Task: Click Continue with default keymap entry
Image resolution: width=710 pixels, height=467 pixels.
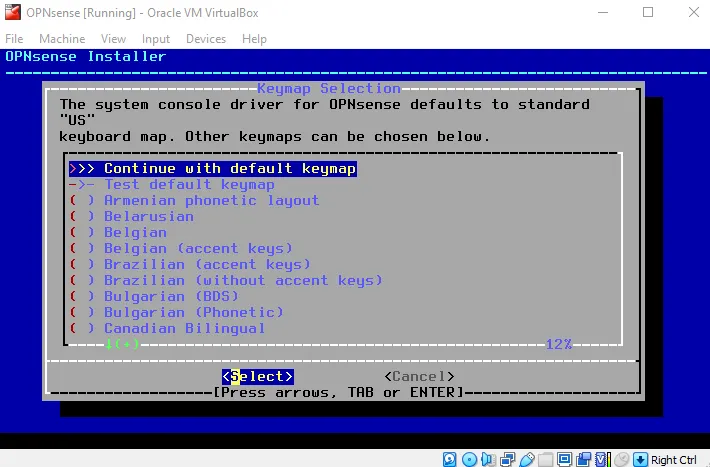Action: coord(213,169)
